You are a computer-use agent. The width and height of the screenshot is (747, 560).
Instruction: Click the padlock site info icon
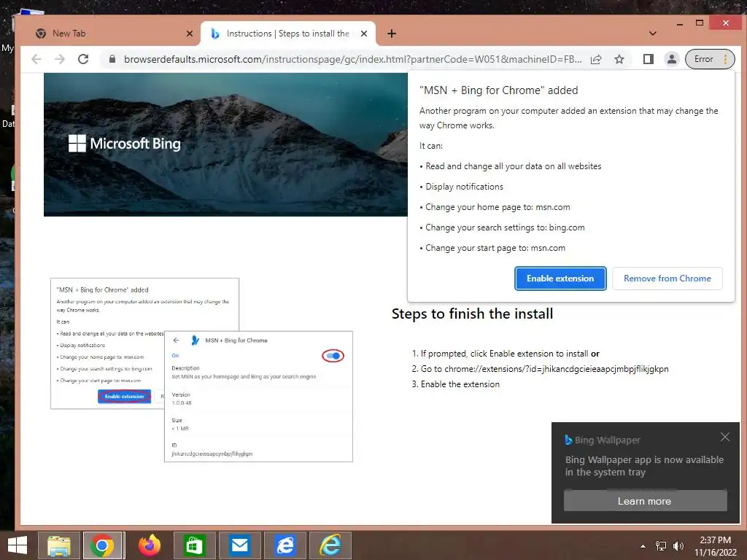coord(112,59)
